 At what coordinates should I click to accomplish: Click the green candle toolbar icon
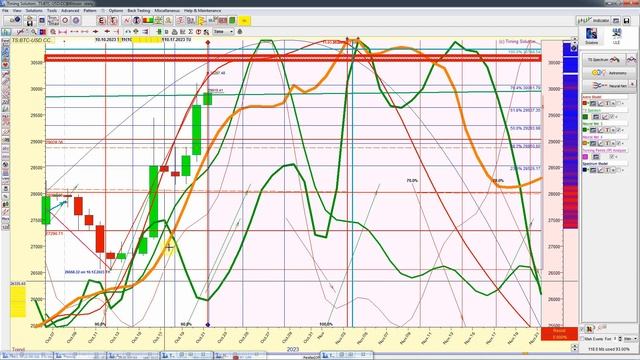click(159, 31)
